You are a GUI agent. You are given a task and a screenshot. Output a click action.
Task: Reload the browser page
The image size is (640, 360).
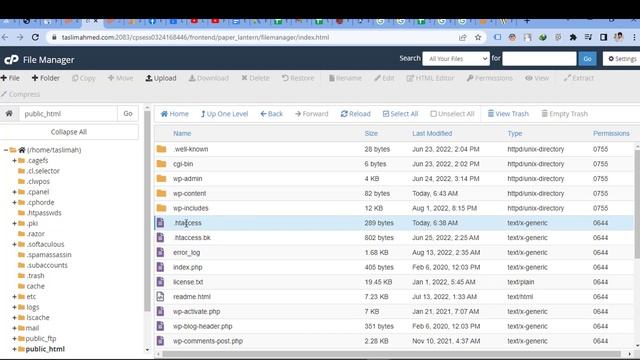[x=35, y=37]
